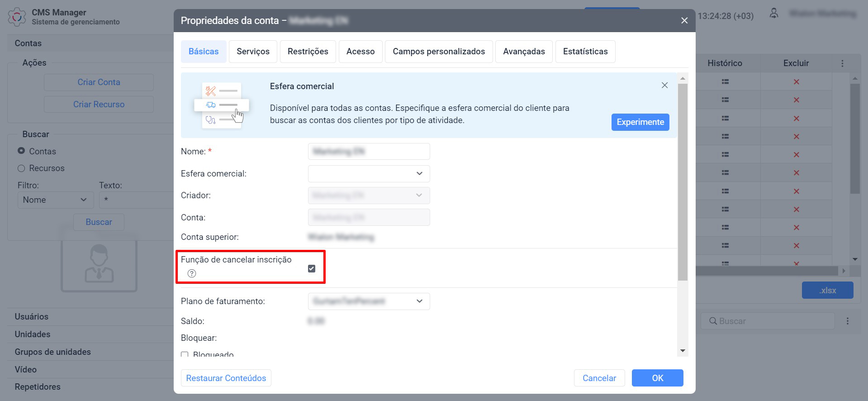Click the Nome input field
The image size is (868, 401).
(x=369, y=152)
